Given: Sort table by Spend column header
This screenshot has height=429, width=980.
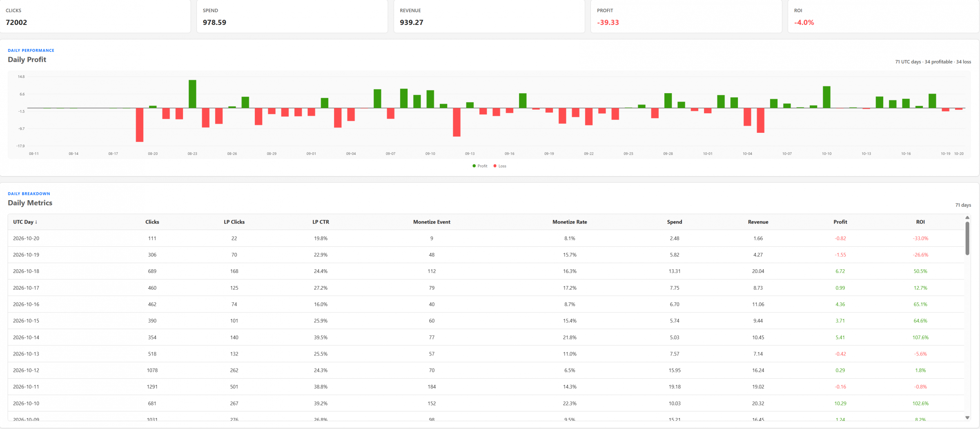Looking at the screenshot, I should pyautogui.click(x=675, y=222).
